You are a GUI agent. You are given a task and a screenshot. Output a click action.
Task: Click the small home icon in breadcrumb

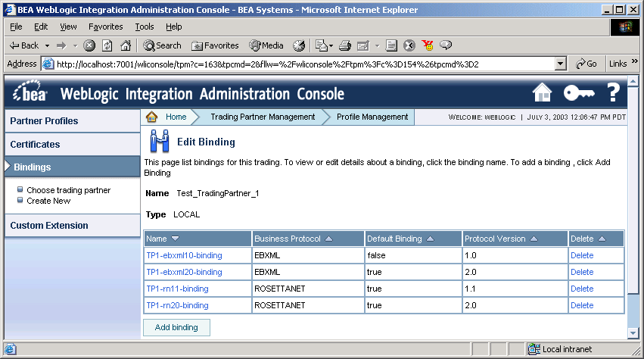point(151,117)
